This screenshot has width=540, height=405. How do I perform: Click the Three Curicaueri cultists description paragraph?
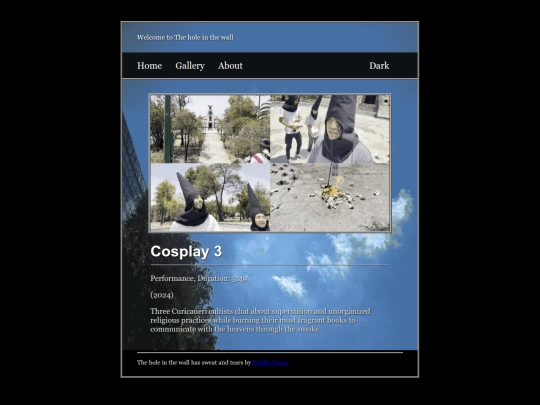pos(260,320)
